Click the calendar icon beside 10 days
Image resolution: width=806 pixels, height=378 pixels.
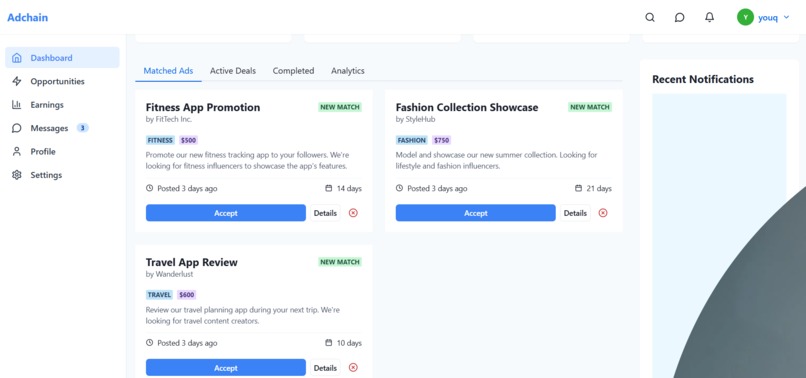tap(329, 343)
